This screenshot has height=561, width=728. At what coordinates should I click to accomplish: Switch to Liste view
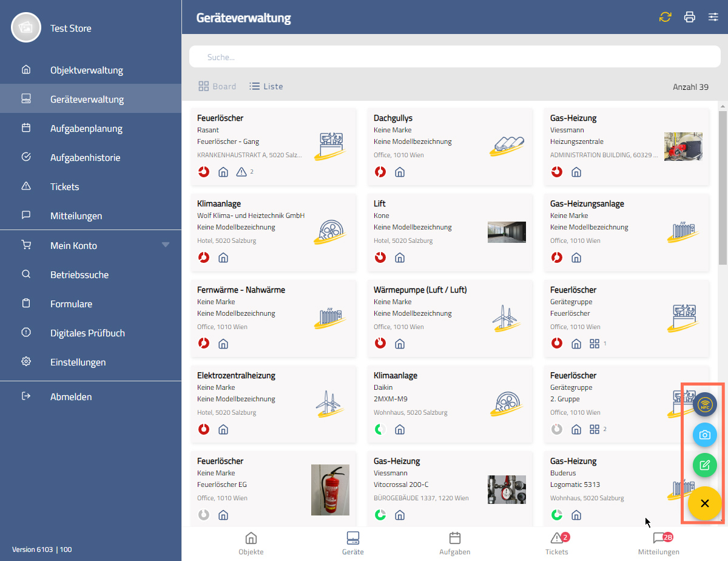click(x=266, y=86)
